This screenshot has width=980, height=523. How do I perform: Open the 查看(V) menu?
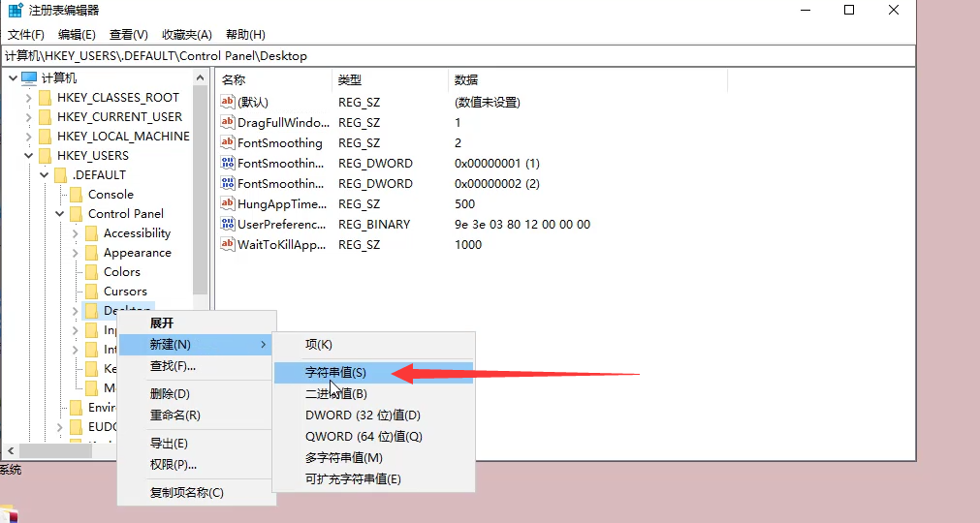128,34
